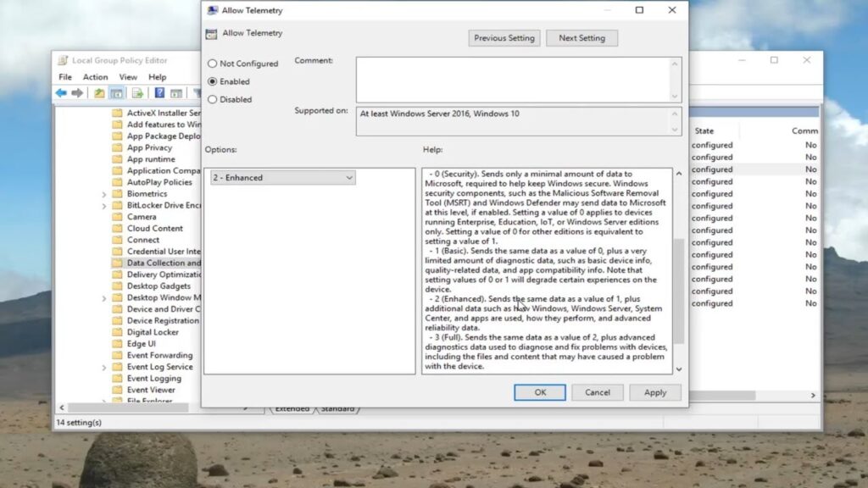Viewport: 868px width, 488px height.
Task: Click the App runtime folder icon
Action: [117, 159]
